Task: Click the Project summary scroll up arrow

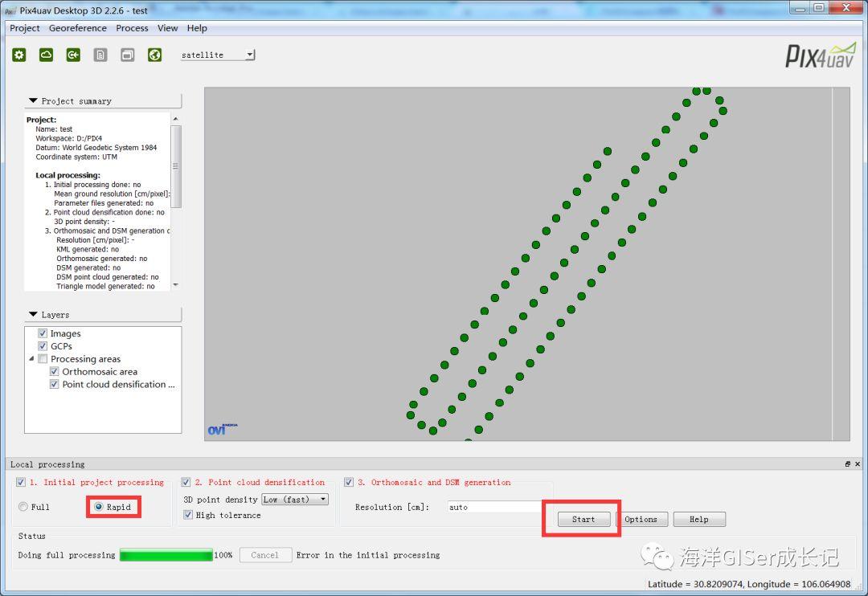Action: [175, 119]
